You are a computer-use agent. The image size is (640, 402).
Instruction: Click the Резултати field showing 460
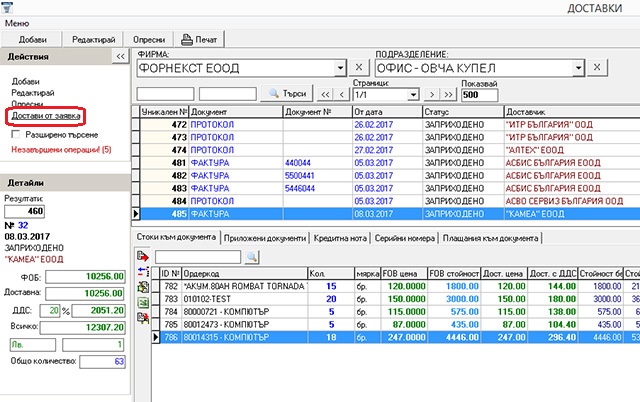click(24, 211)
